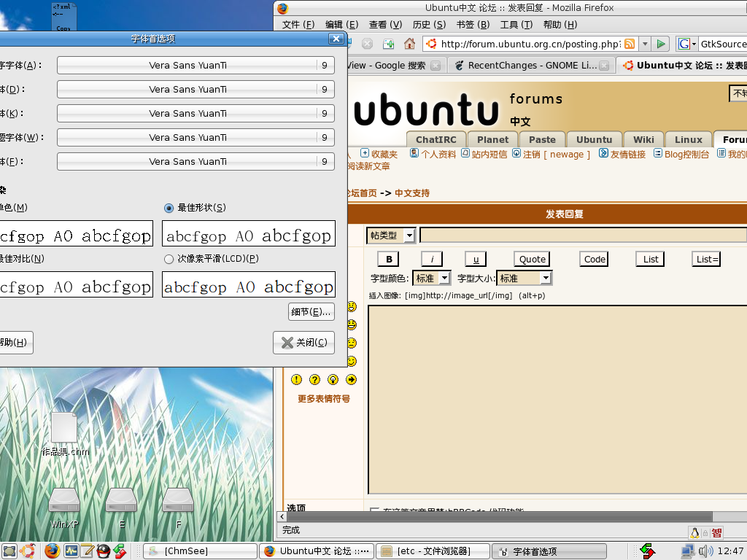Open the Paste forum navigation tab
This screenshot has width=747, height=560.
(x=542, y=139)
